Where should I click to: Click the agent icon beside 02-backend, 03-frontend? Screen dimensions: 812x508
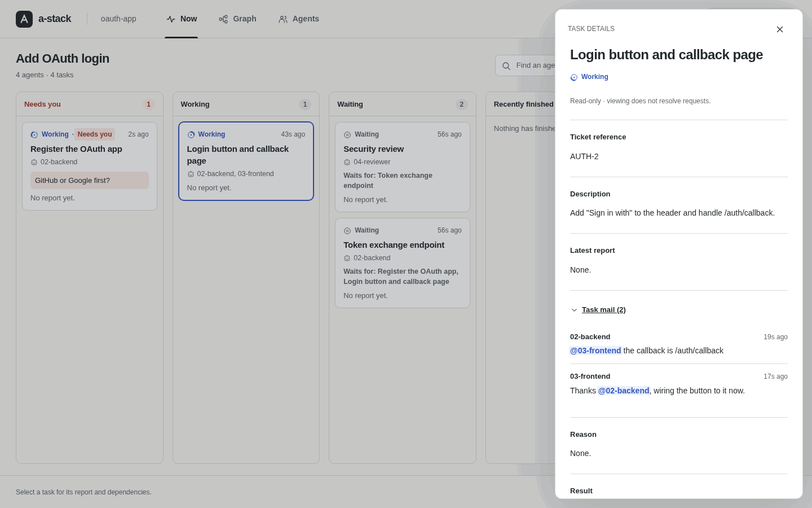coord(191,174)
